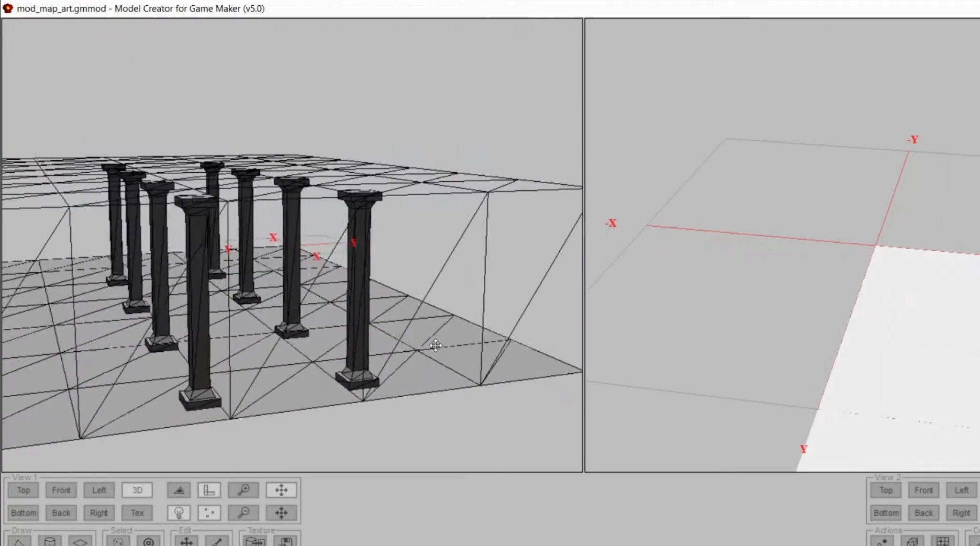Click the Edit group move arrows icon
980x546 pixels.
click(x=186, y=541)
